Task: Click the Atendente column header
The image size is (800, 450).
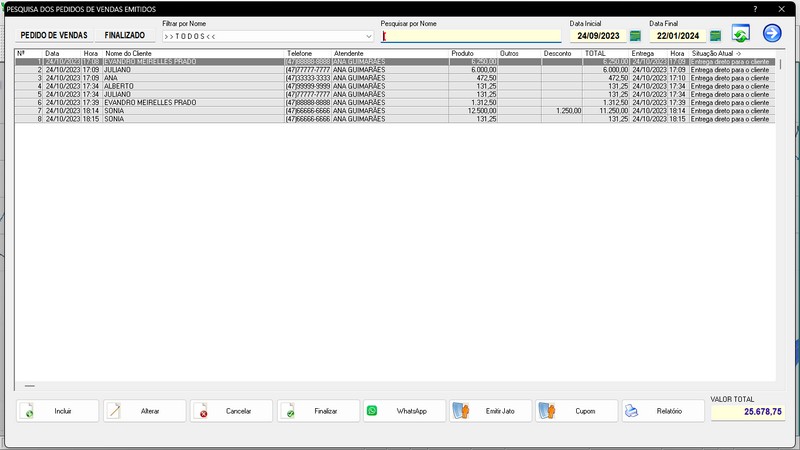Action: (x=390, y=53)
